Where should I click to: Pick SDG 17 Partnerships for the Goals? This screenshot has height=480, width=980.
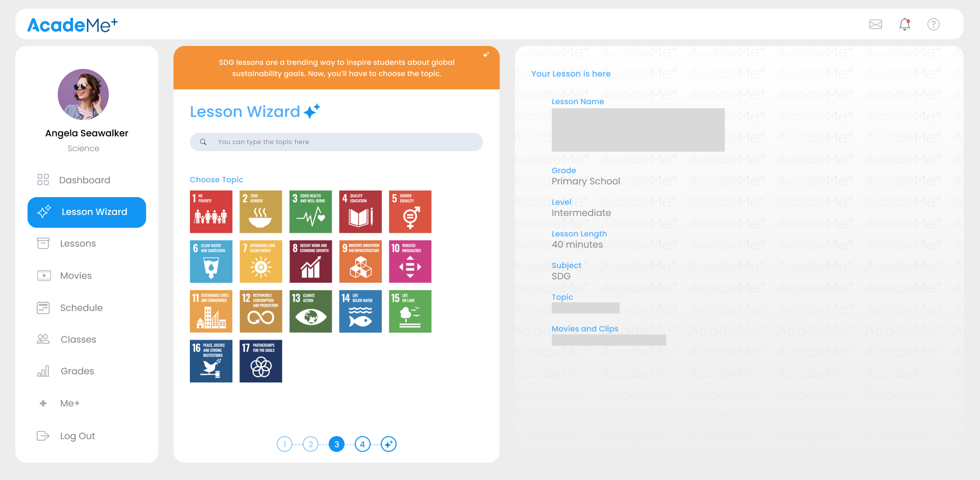[x=260, y=361]
